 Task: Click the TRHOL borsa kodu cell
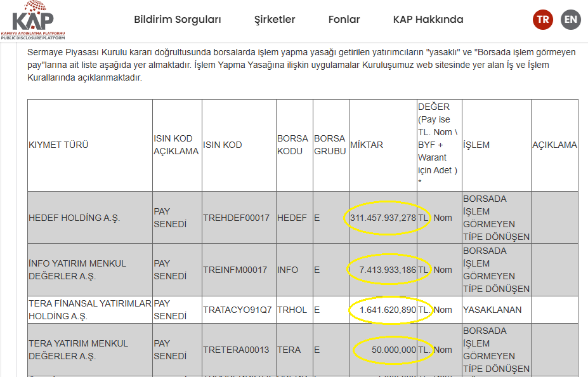294,310
